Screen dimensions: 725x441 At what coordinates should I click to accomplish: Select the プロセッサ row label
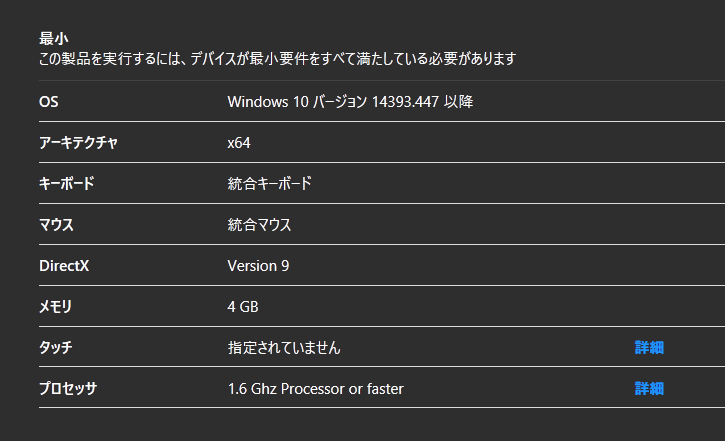click(x=68, y=388)
